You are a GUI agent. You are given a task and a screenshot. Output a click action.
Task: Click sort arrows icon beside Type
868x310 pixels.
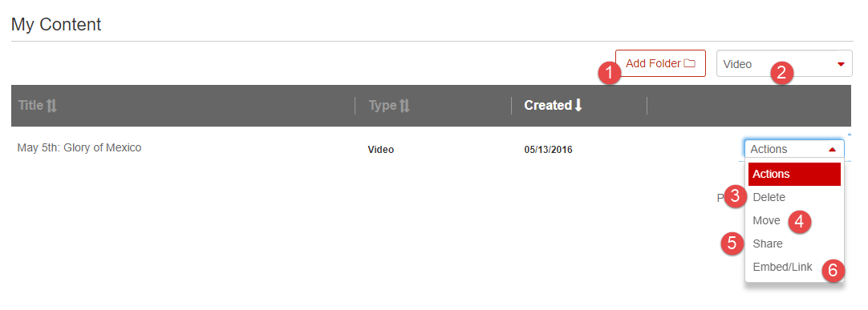coord(404,105)
